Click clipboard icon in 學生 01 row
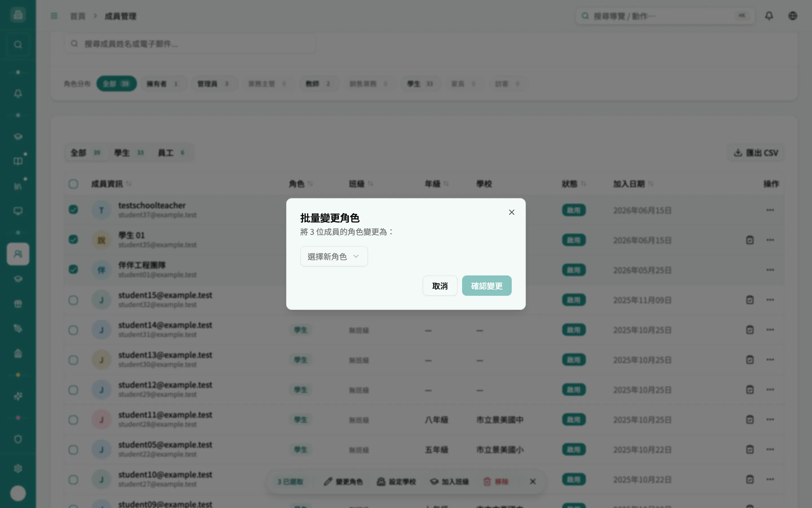812x508 pixels. [x=750, y=240]
